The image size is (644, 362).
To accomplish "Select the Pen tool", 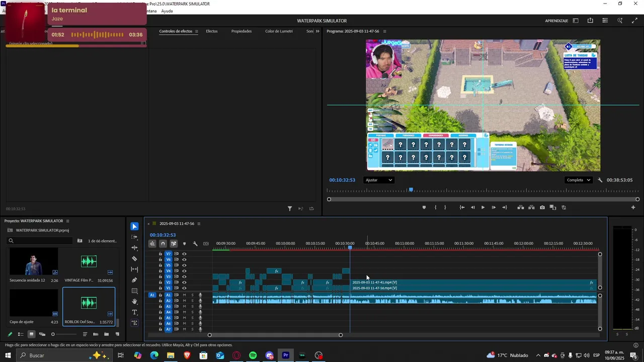I will (x=134, y=280).
